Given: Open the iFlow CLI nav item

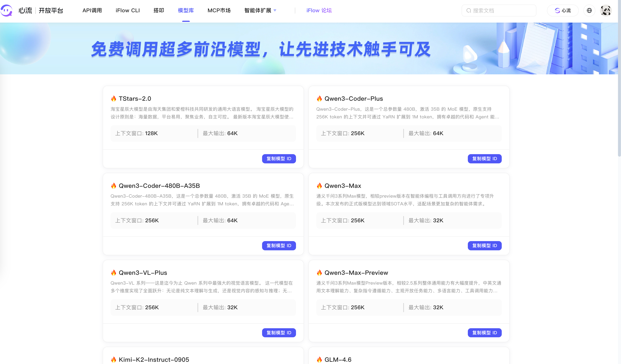Looking at the screenshot, I should coord(128,11).
